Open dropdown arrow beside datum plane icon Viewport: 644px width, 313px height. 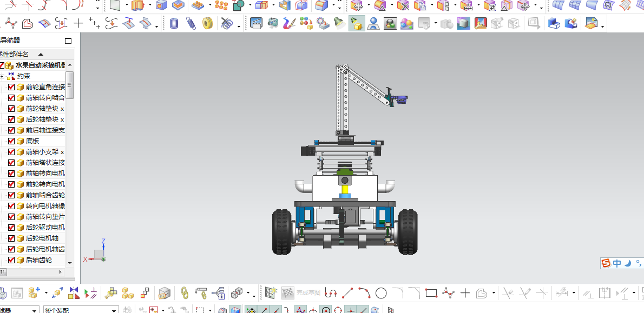127,5
